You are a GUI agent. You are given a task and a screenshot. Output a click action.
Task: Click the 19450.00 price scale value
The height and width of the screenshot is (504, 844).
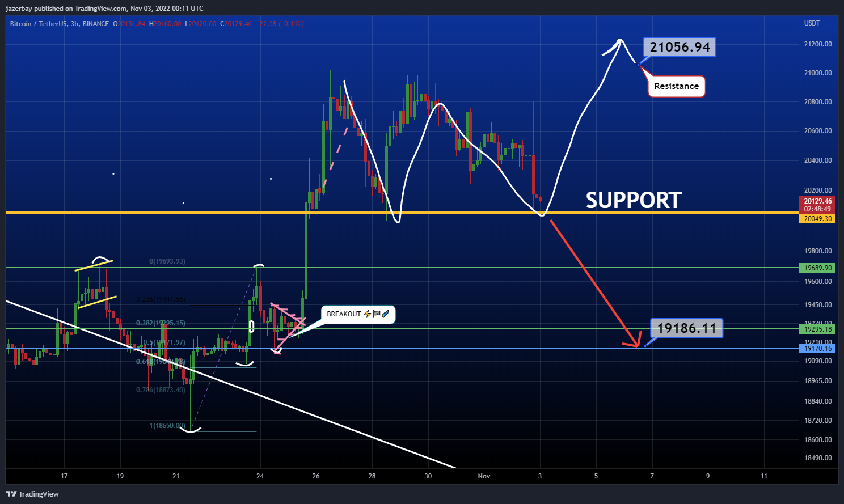(x=818, y=305)
